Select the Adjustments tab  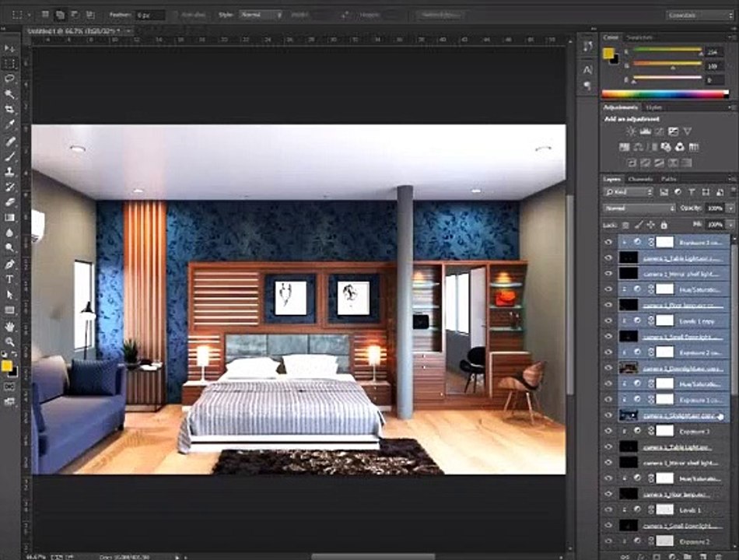[x=620, y=107]
